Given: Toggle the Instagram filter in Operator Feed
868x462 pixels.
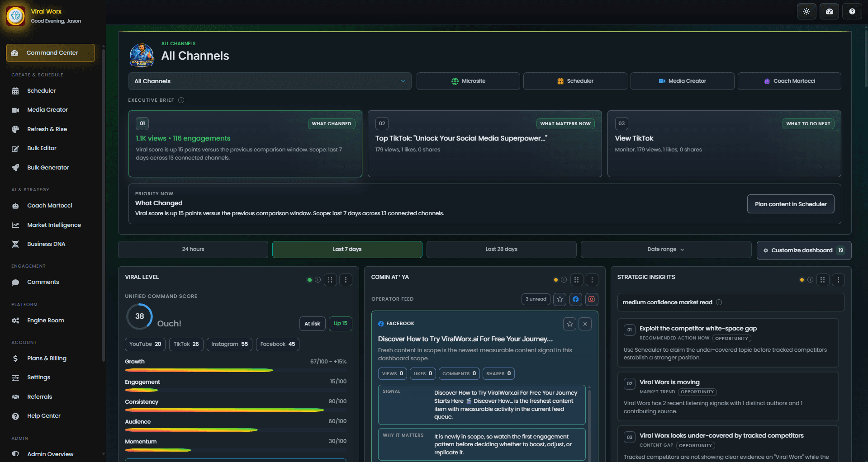Looking at the screenshot, I should click(592, 299).
